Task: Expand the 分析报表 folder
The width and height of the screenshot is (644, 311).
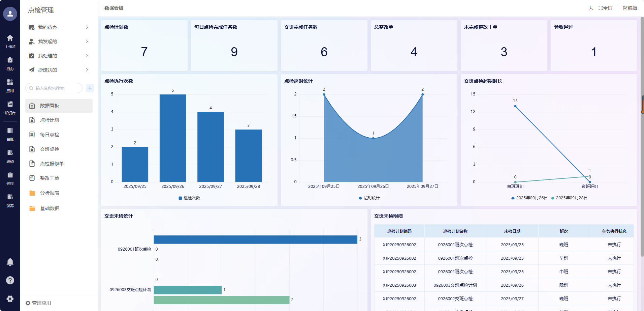Action: click(50, 193)
